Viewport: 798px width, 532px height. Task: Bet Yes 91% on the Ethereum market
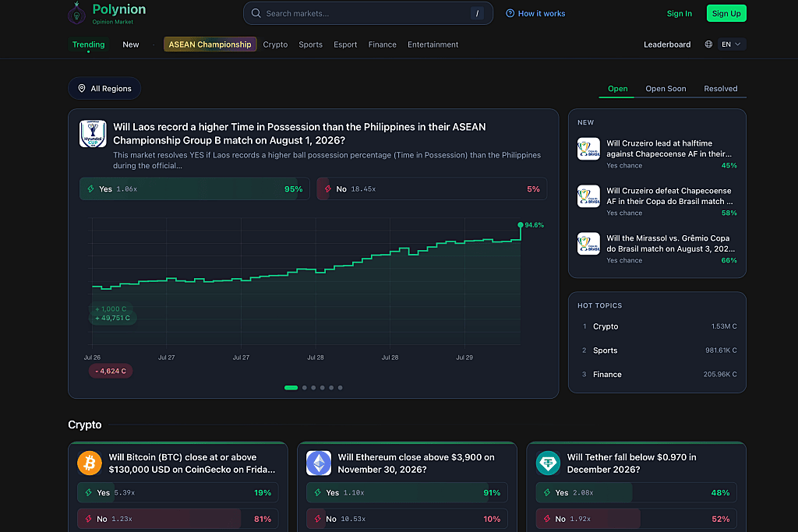(407, 492)
